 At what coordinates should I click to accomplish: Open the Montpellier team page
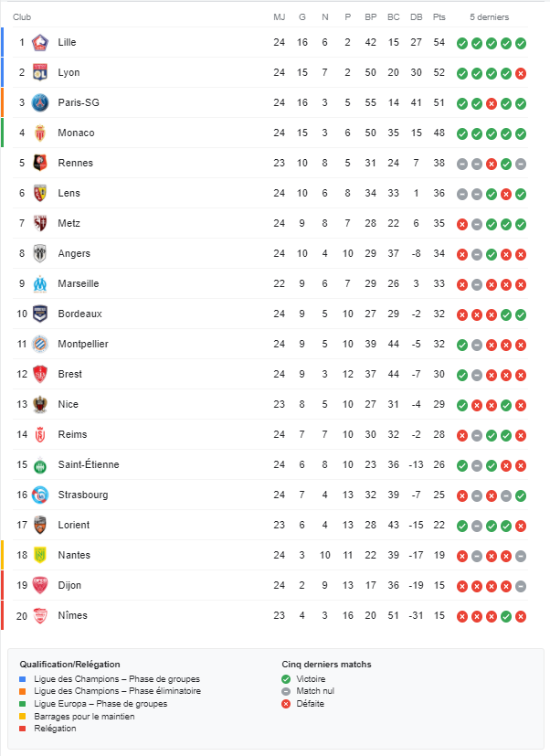tap(82, 345)
